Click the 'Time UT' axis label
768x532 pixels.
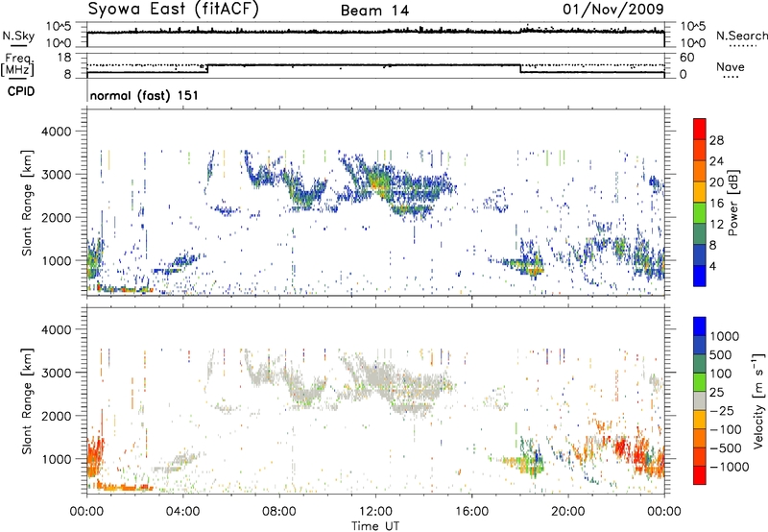(375, 526)
